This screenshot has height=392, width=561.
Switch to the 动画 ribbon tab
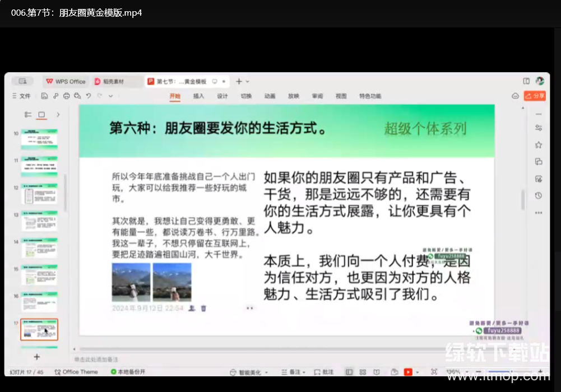[x=270, y=96]
